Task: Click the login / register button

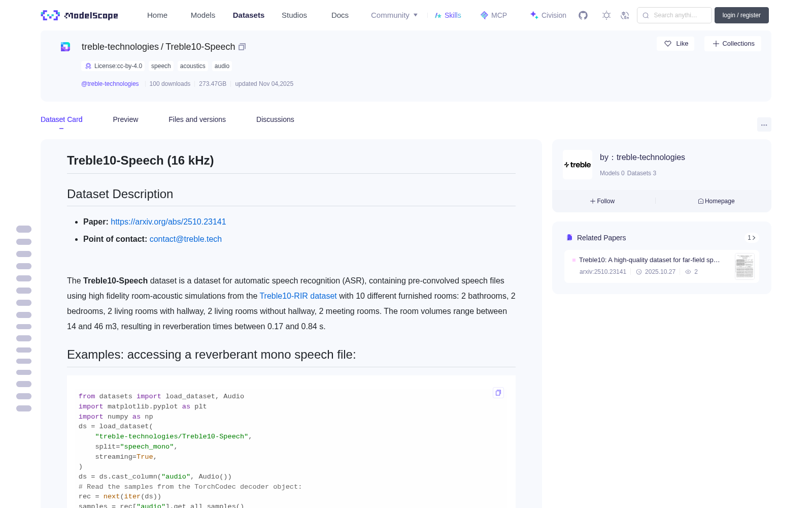Action: click(741, 15)
